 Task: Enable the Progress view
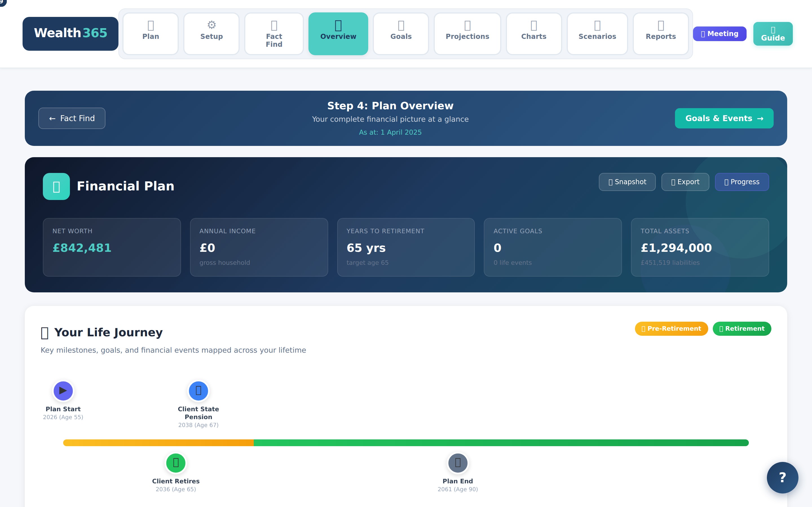tap(742, 182)
